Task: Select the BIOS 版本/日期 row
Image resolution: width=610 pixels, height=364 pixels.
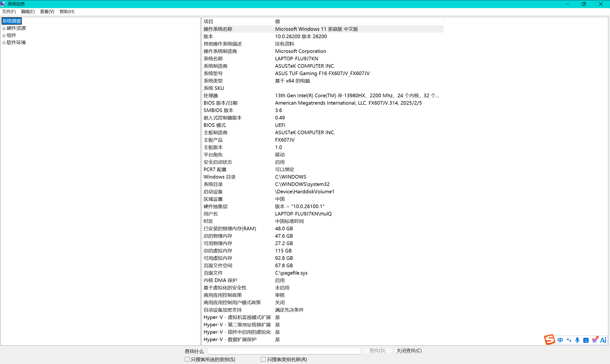Action: tap(323, 103)
